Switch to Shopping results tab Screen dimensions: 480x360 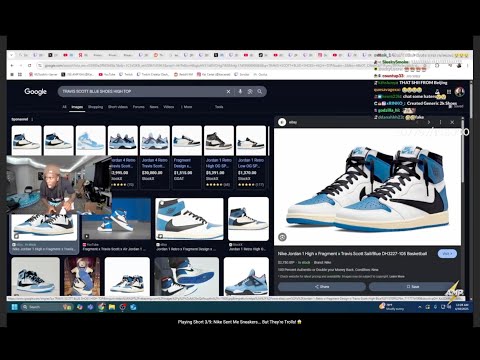pos(95,107)
